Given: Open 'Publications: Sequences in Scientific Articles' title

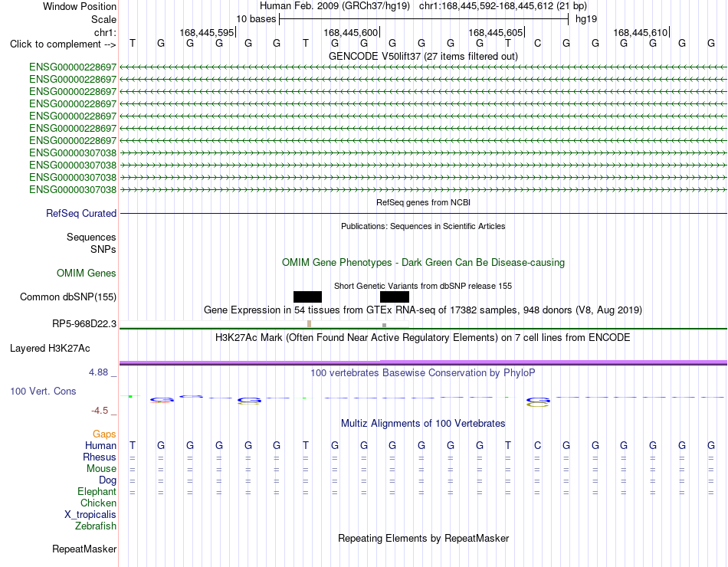Looking at the screenshot, I should [423, 226].
